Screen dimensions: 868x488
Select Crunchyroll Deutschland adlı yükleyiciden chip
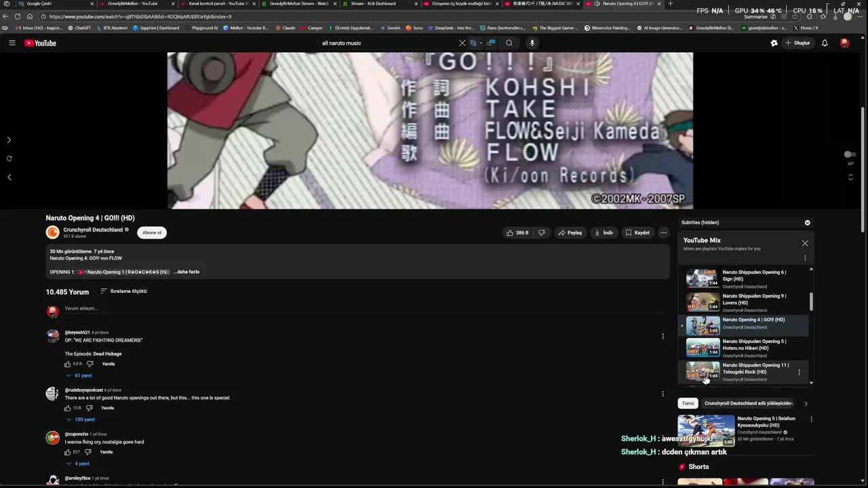749,403
